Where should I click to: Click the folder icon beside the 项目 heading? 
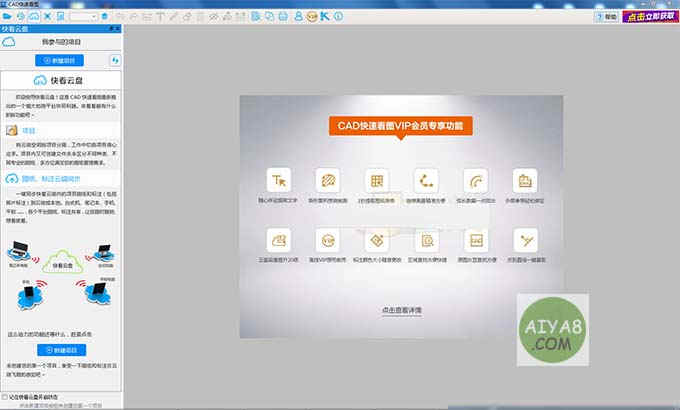12,130
